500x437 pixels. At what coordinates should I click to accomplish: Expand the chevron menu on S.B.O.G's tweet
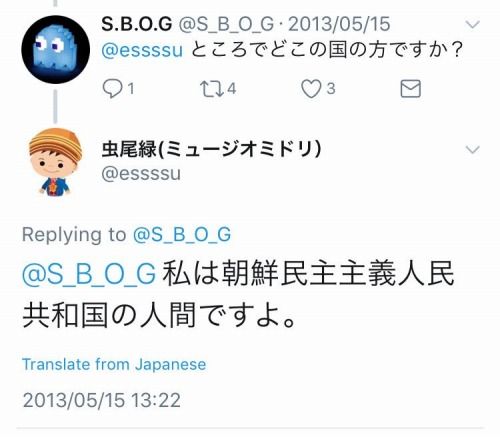point(472,24)
